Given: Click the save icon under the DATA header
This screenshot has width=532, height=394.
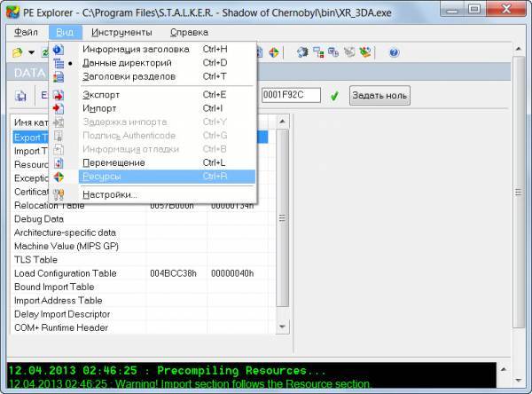Looking at the screenshot, I should point(20,96).
